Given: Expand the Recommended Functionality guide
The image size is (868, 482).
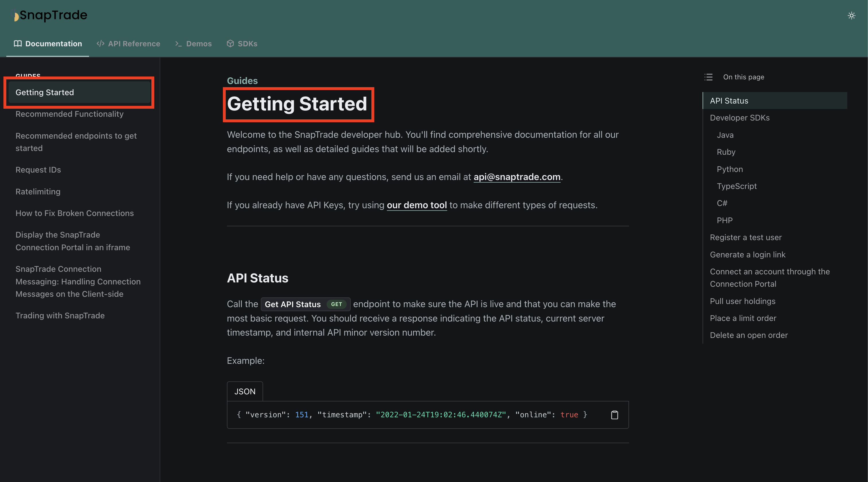Looking at the screenshot, I should pyautogui.click(x=69, y=114).
